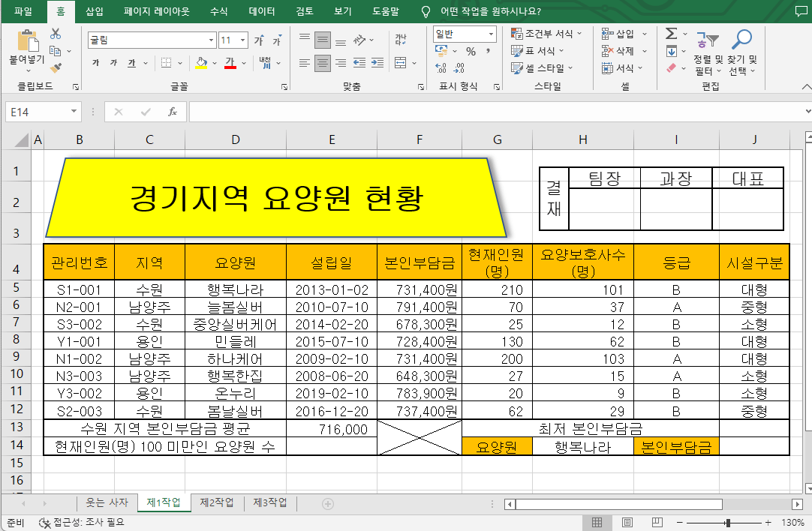
Task: Add a new sheet
Action: click(x=328, y=503)
